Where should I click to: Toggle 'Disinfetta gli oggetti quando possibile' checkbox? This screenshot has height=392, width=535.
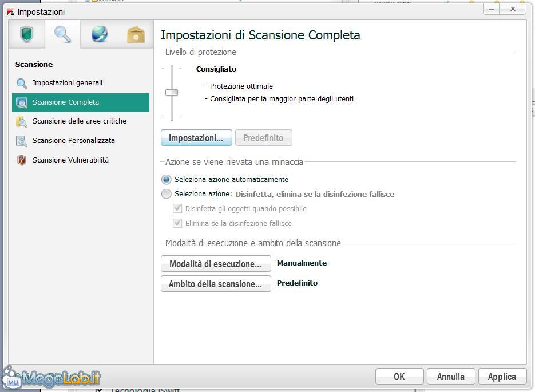point(177,209)
